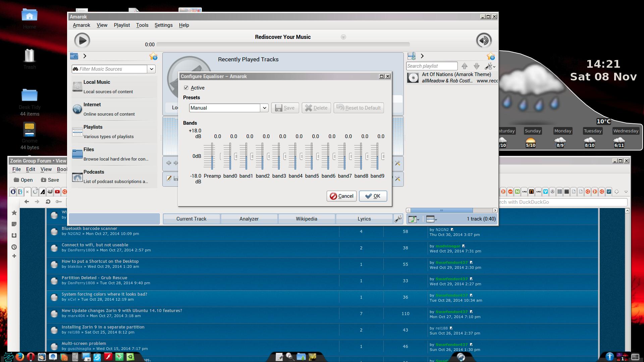Click the Preamp equaliser slider
This screenshot has width=644, height=362.
(212, 156)
